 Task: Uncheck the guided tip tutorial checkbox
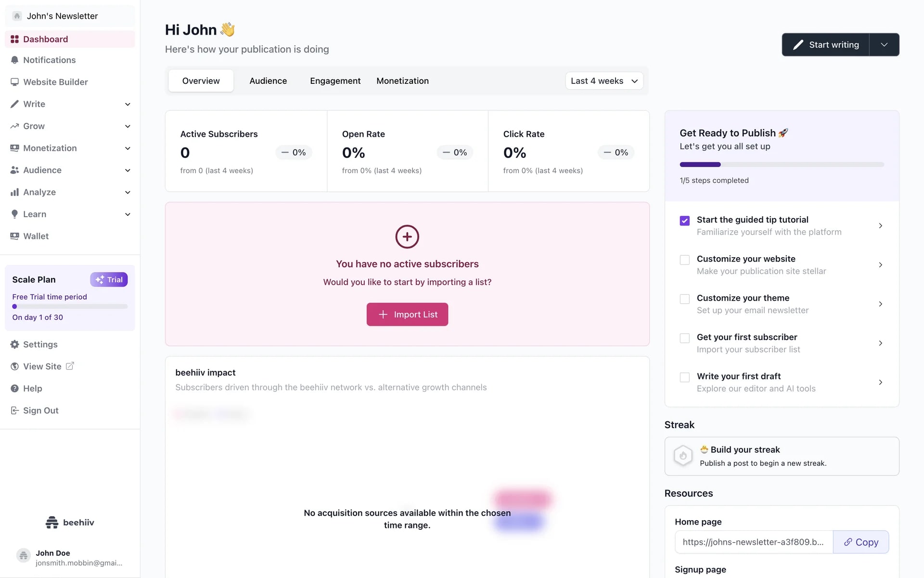click(x=684, y=221)
